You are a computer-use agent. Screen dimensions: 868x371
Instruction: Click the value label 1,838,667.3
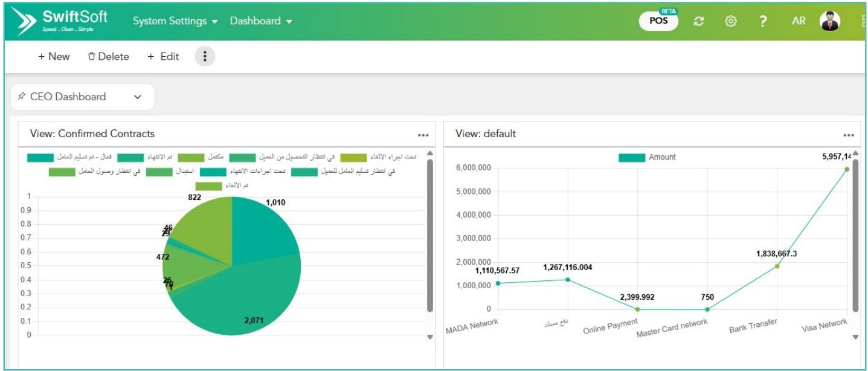click(x=776, y=254)
